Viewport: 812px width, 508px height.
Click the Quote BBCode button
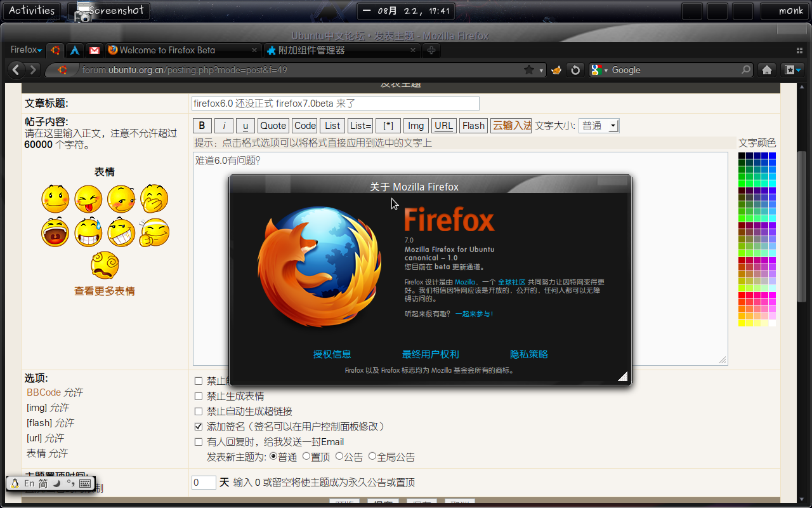point(273,126)
